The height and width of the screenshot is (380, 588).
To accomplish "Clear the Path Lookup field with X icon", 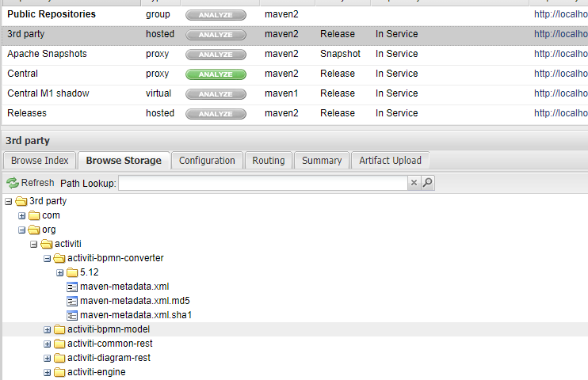I will [414, 183].
